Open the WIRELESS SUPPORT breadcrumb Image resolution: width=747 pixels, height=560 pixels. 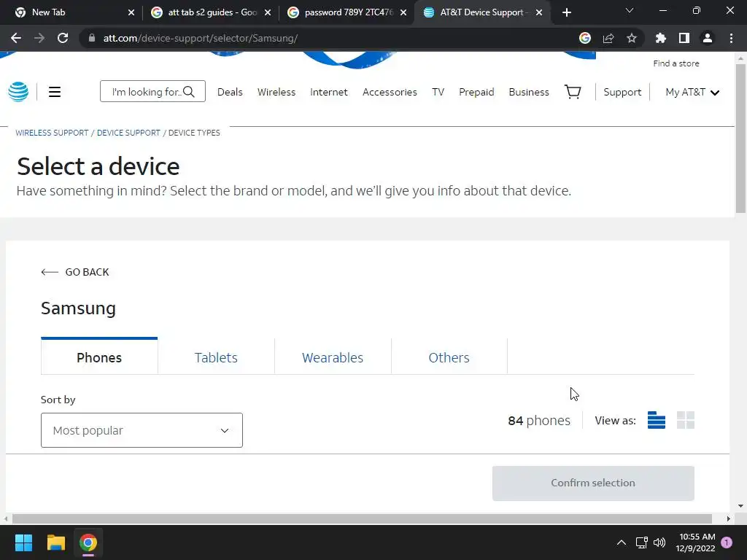coord(52,133)
